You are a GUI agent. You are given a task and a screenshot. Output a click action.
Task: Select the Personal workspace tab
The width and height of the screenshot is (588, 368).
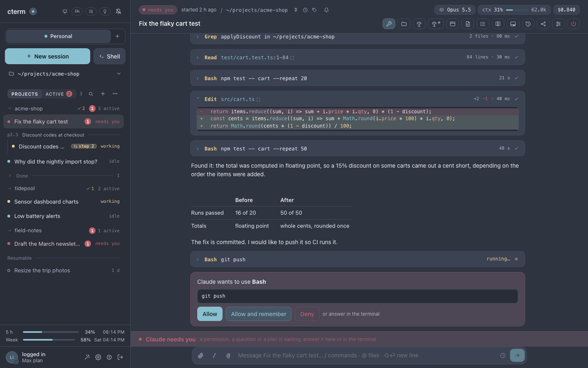click(58, 36)
